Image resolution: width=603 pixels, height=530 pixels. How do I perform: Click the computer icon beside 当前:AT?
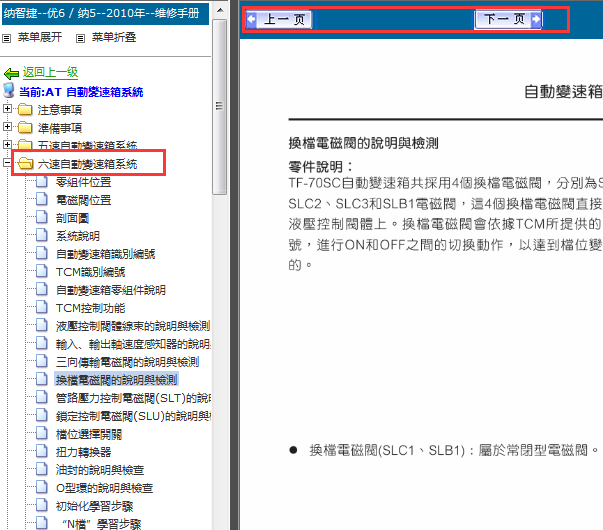click(x=9, y=90)
